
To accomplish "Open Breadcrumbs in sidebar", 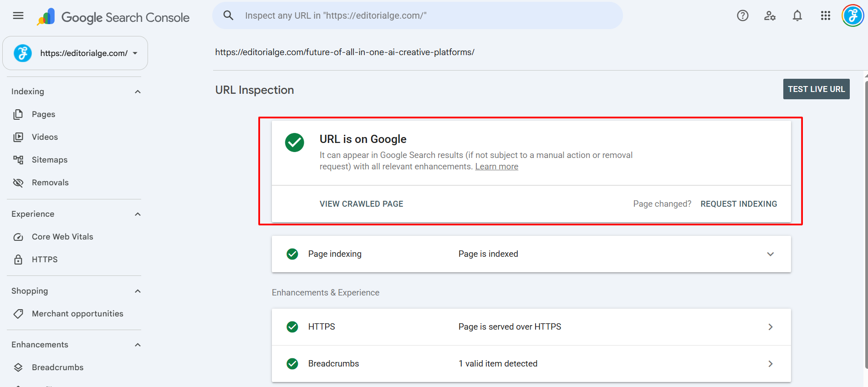I will point(58,367).
